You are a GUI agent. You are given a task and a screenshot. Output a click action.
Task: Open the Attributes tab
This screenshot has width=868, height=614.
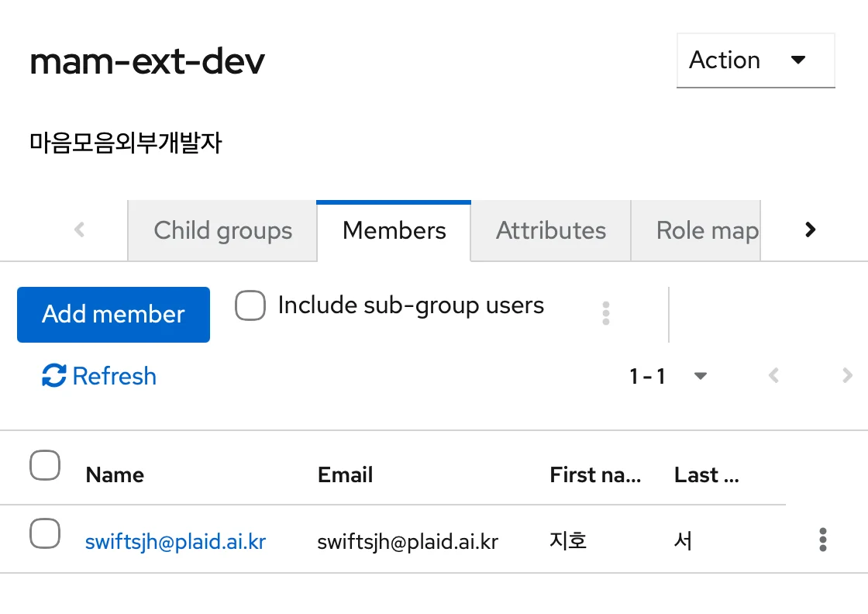(x=550, y=230)
